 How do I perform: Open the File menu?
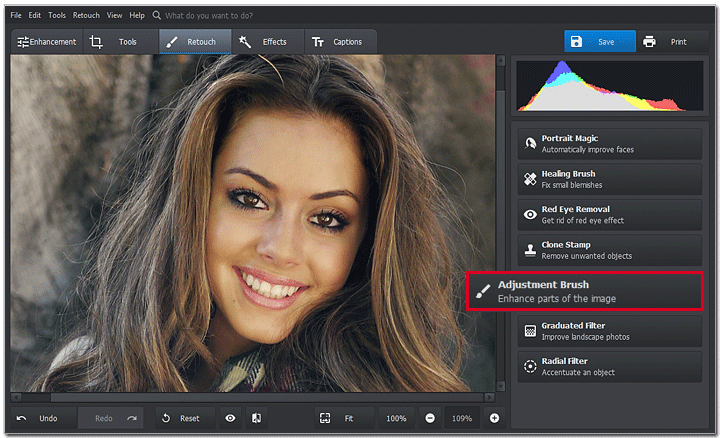point(16,15)
